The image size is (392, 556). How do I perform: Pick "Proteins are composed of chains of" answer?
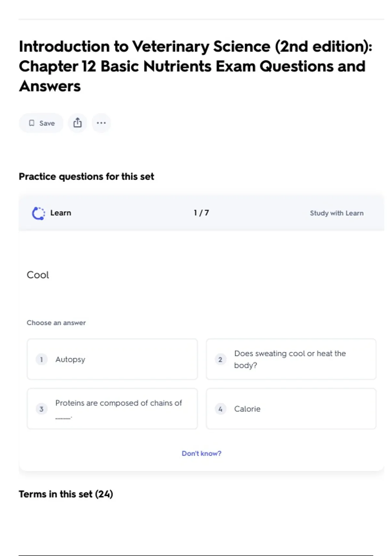click(118, 403)
